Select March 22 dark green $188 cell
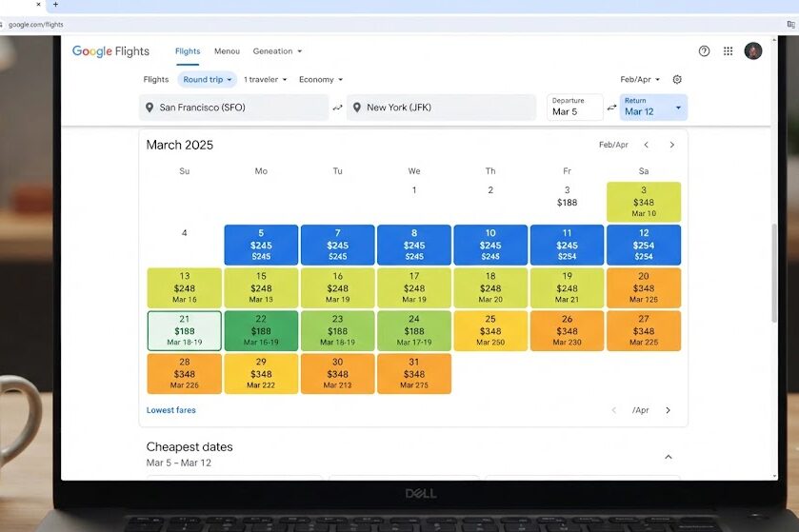 [x=261, y=330]
